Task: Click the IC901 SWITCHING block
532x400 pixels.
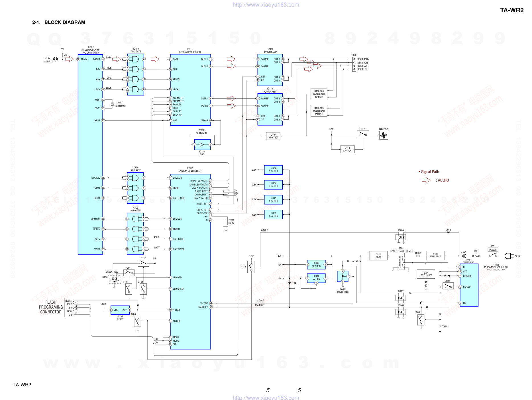Action: [x=469, y=285]
